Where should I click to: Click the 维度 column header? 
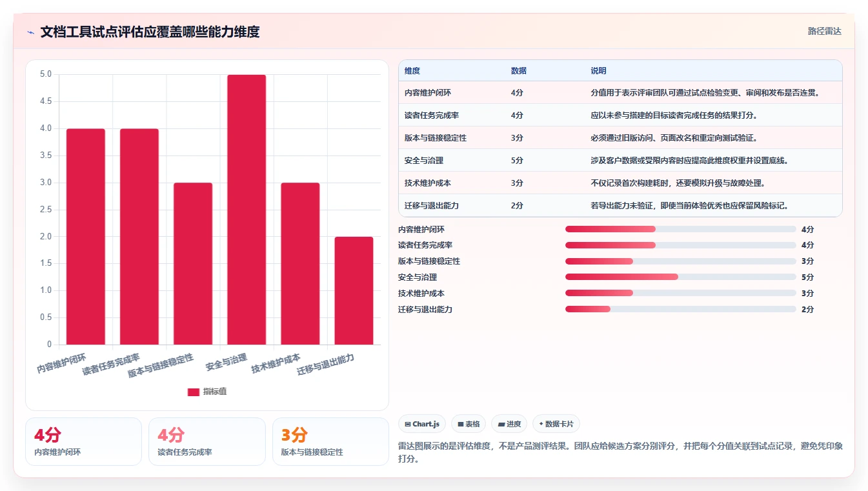click(x=412, y=71)
